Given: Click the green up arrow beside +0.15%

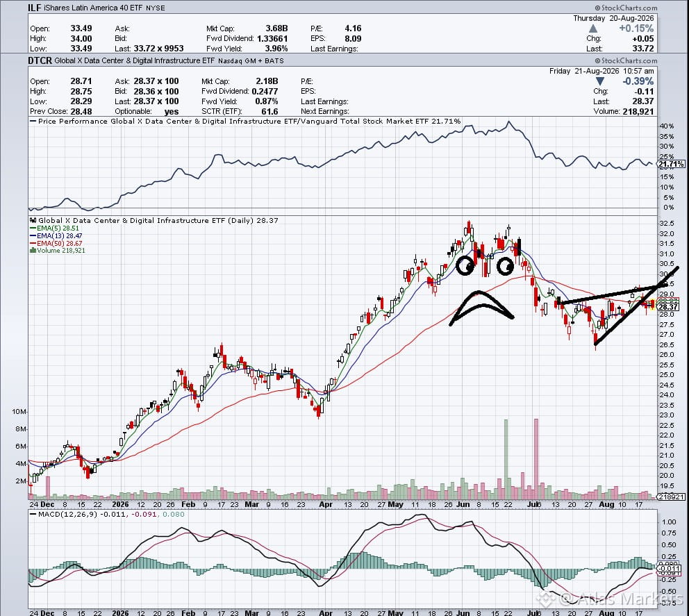Looking at the screenshot, I should click(592, 28).
